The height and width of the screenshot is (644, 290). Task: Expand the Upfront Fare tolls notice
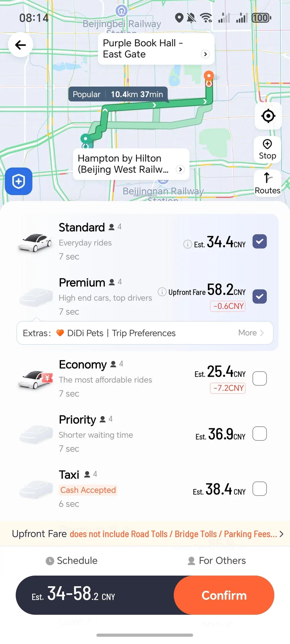pyautogui.click(x=281, y=534)
